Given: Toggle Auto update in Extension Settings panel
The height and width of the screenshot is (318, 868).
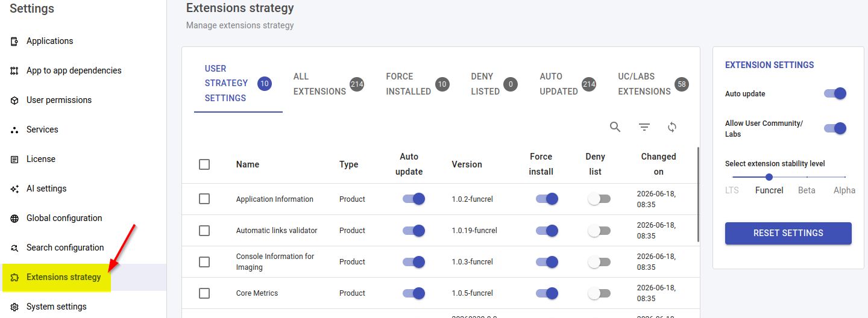Looking at the screenshot, I should coord(835,93).
